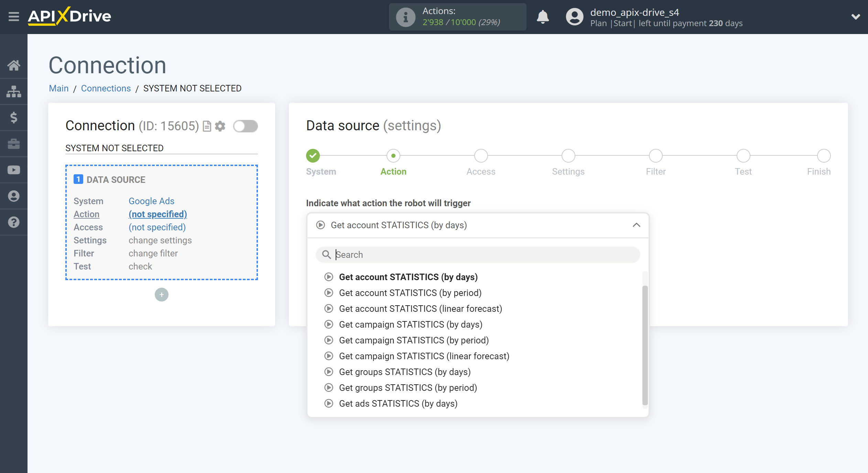The height and width of the screenshot is (473, 868).
Task: Click the Connections breadcrumb link
Action: 106,89
